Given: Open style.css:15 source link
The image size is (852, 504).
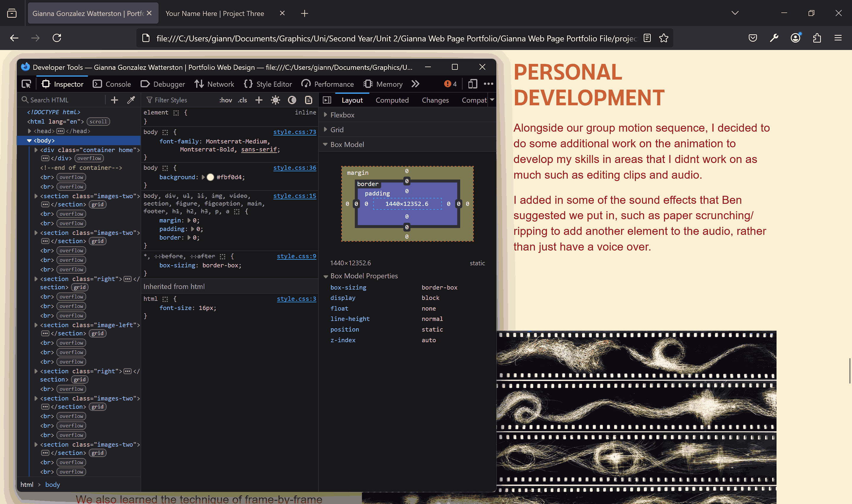Looking at the screenshot, I should [294, 196].
